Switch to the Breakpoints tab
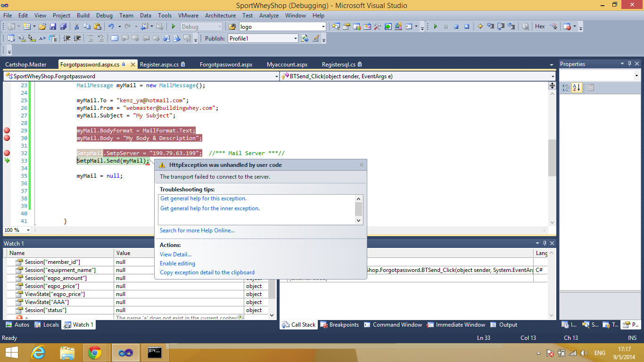 click(x=339, y=325)
